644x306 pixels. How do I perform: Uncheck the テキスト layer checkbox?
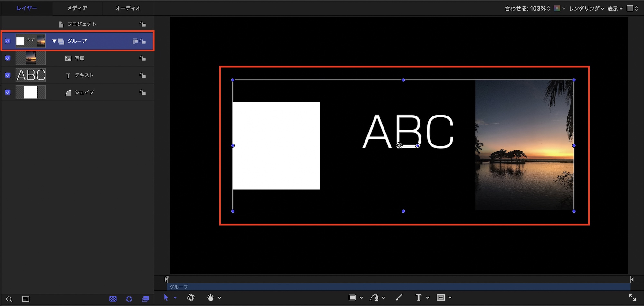(x=8, y=75)
